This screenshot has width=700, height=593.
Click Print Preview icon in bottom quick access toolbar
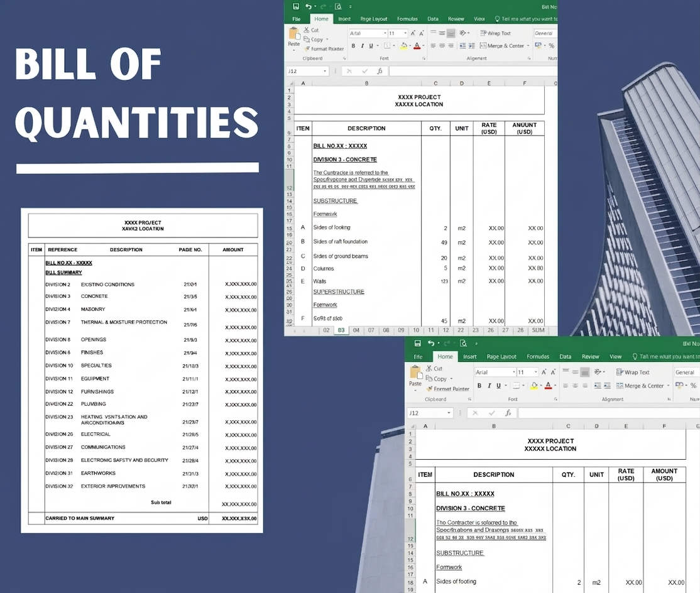pos(463,343)
